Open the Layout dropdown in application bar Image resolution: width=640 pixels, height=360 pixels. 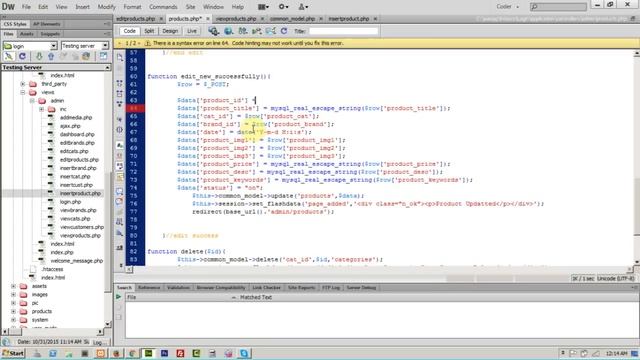pyautogui.click(x=264, y=7)
